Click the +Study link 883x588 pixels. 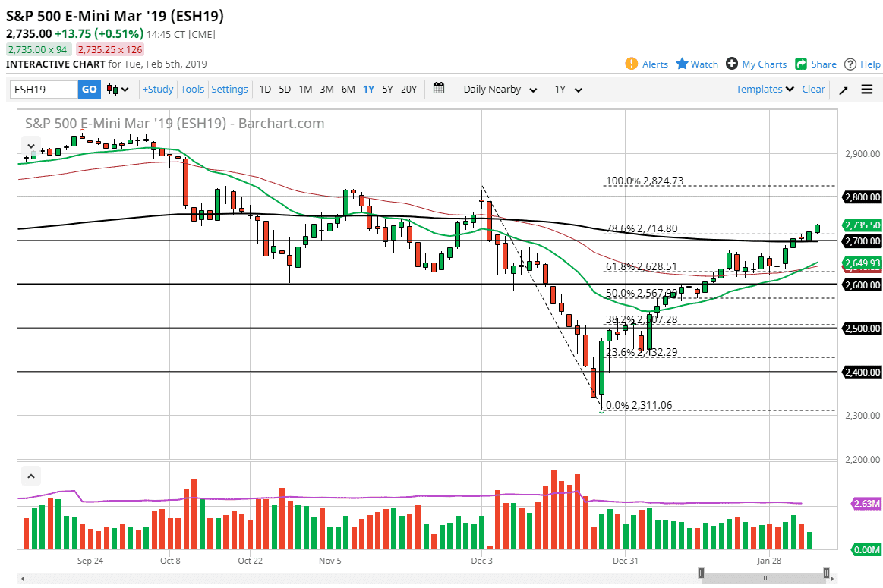[157, 89]
